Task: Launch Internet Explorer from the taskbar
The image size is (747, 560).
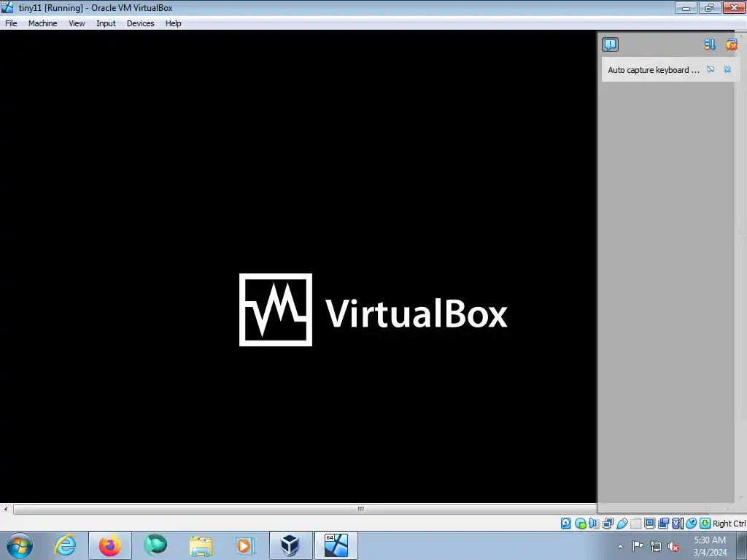Action: pyautogui.click(x=65, y=545)
